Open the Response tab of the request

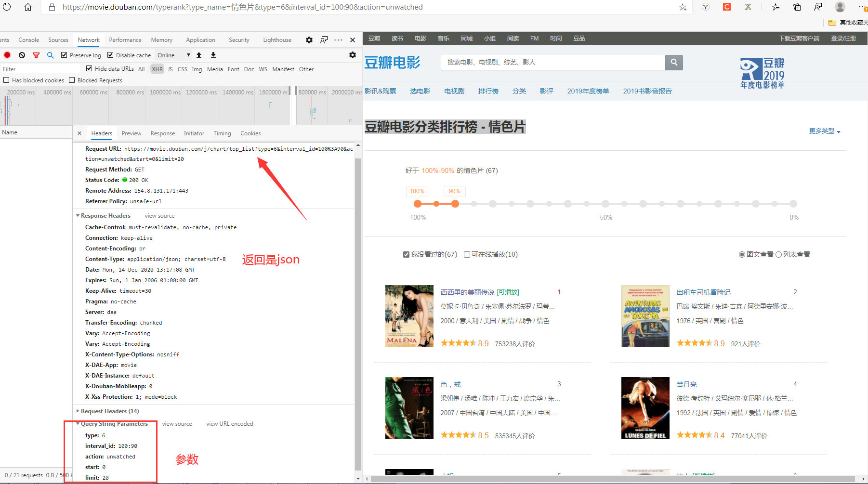pyautogui.click(x=163, y=133)
